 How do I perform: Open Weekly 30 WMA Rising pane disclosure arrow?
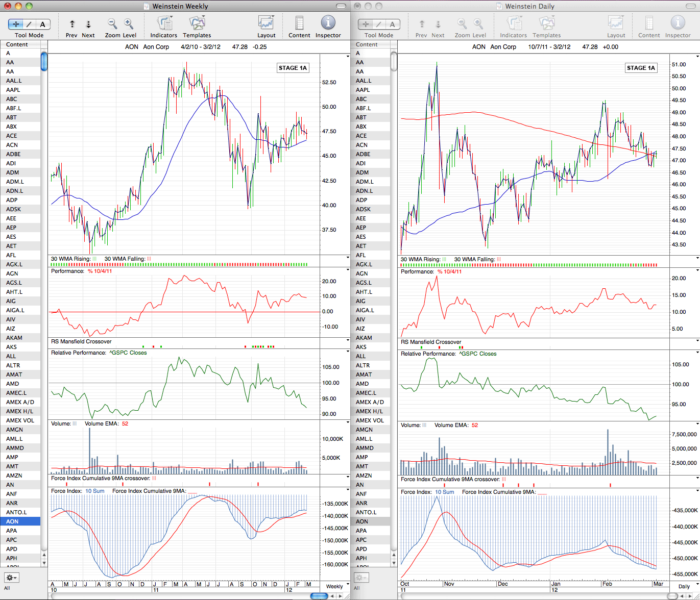tap(348, 258)
